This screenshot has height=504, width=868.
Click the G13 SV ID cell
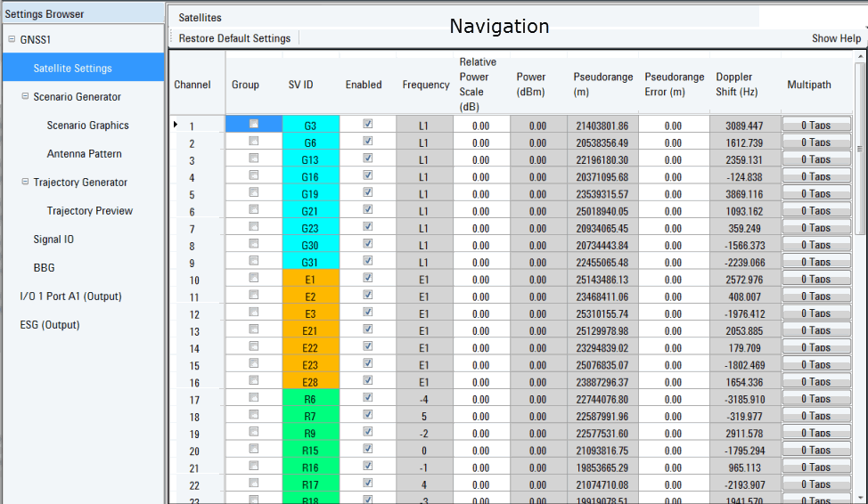click(x=310, y=160)
